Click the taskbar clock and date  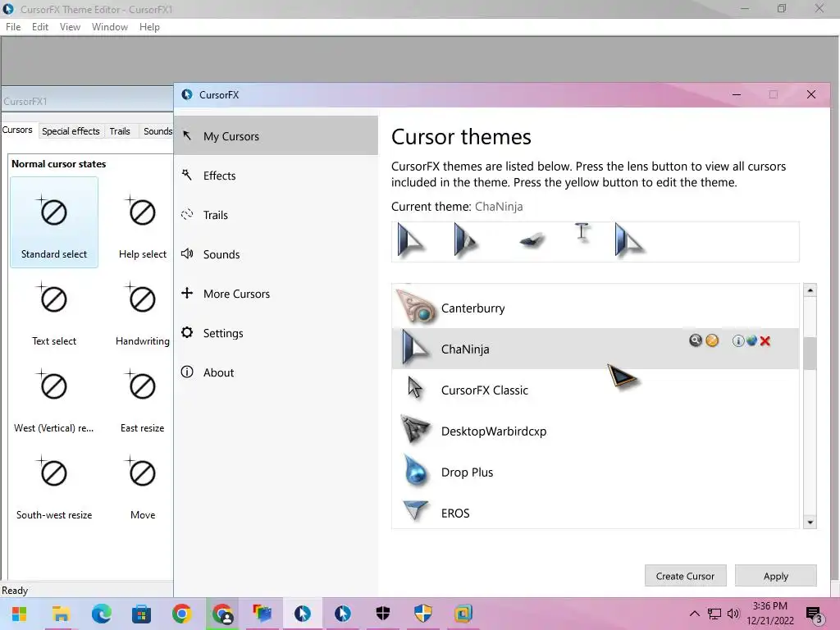tap(769, 614)
